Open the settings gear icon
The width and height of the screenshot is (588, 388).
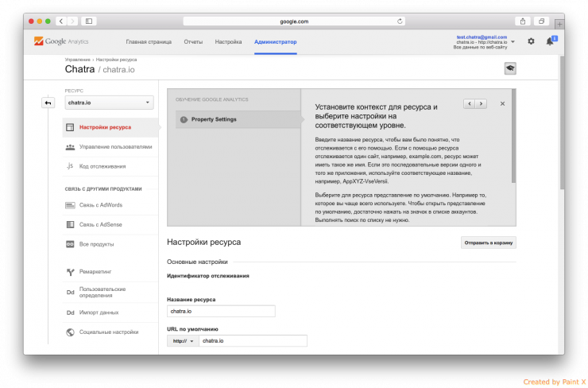coord(531,41)
